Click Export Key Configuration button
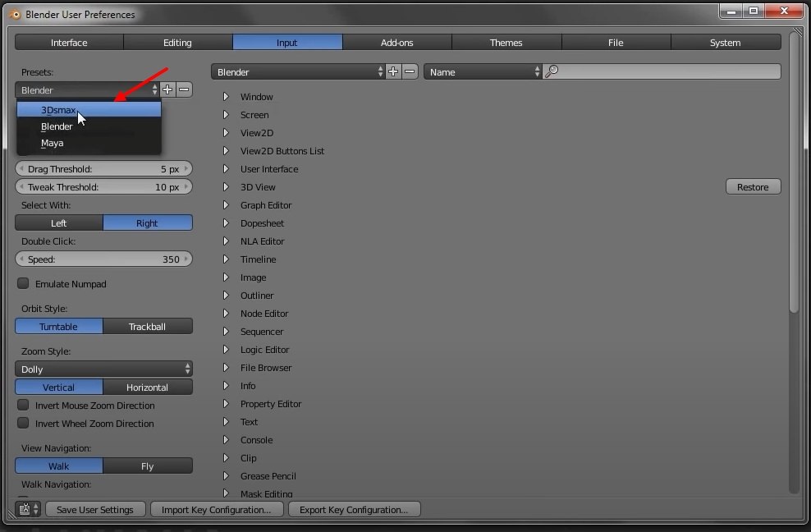This screenshot has height=532, width=811. pyautogui.click(x=355, y=509)
